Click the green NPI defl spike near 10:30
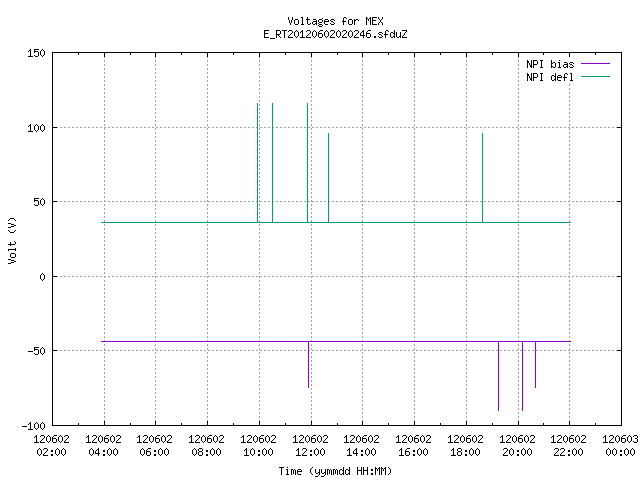The width and height of the screenshot is (640, 480). click(x=272, y=163)
